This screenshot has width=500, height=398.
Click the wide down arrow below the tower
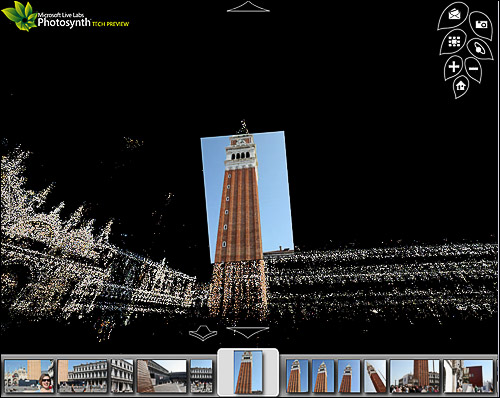(248, 332)
